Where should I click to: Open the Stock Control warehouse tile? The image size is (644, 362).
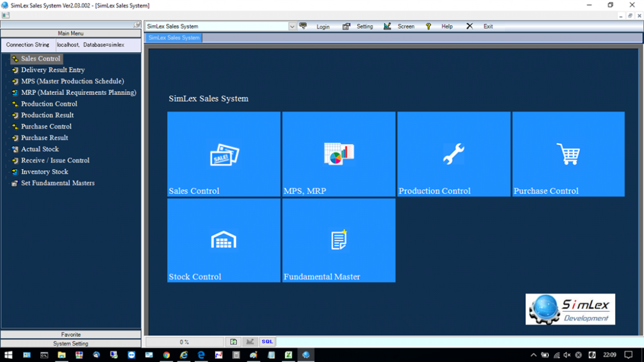[224, 241]
